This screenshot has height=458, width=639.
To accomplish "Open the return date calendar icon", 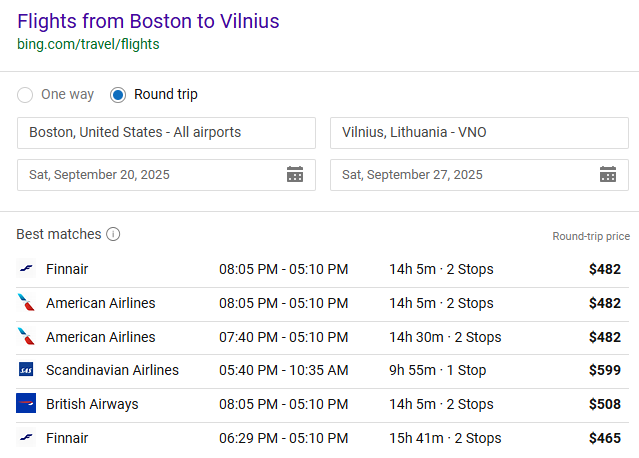I will [x=608, y=174].
